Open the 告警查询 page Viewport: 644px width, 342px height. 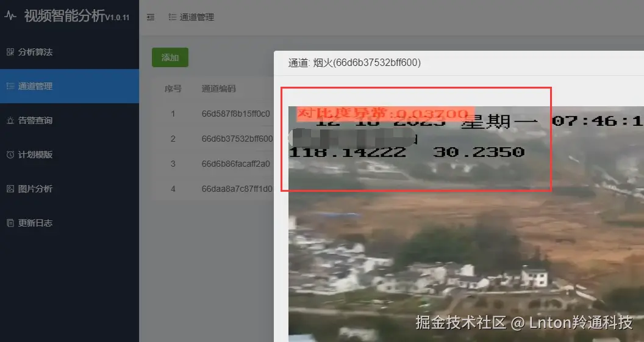[70, 120]
